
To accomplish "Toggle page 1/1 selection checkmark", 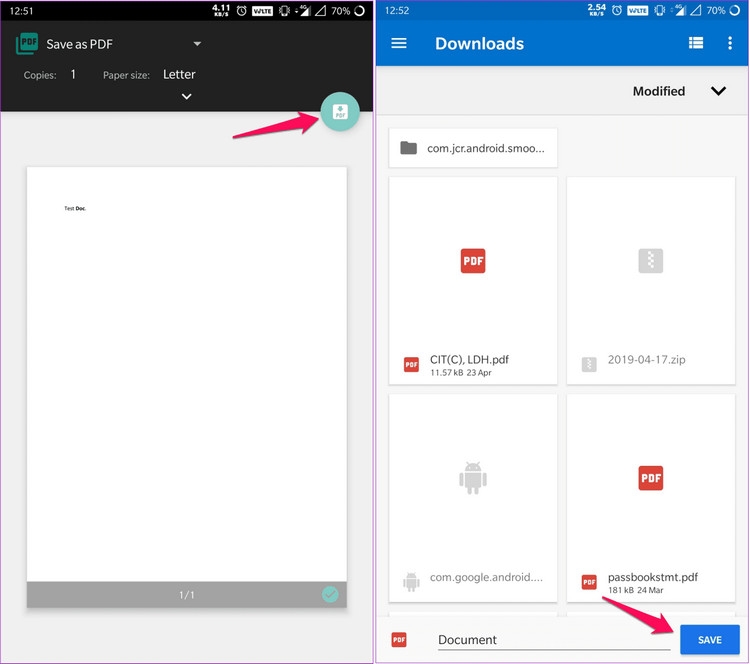I will [x=330, y=594].
